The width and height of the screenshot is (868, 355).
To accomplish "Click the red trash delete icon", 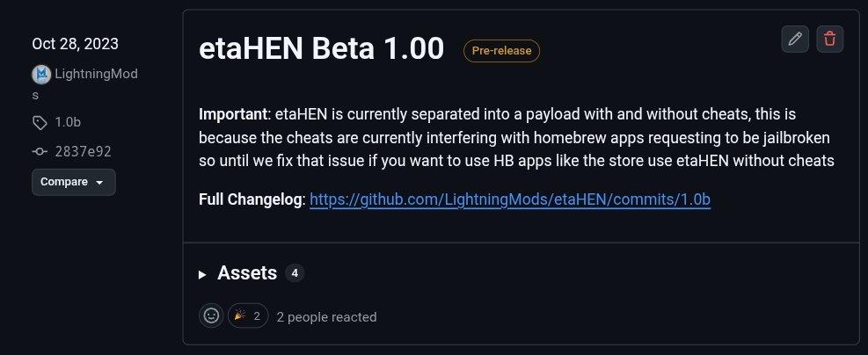I will click(x=830, y=39).
